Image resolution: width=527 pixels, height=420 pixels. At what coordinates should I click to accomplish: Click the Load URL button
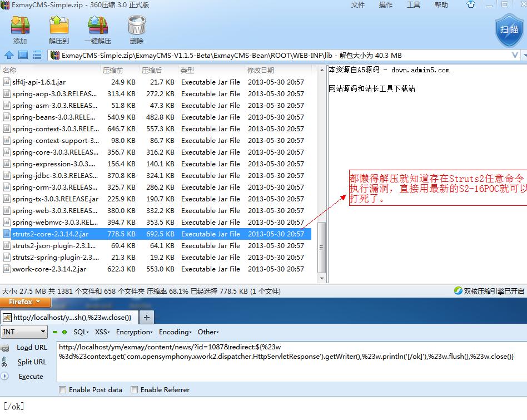pyautogui.click(x=32, y=347)
